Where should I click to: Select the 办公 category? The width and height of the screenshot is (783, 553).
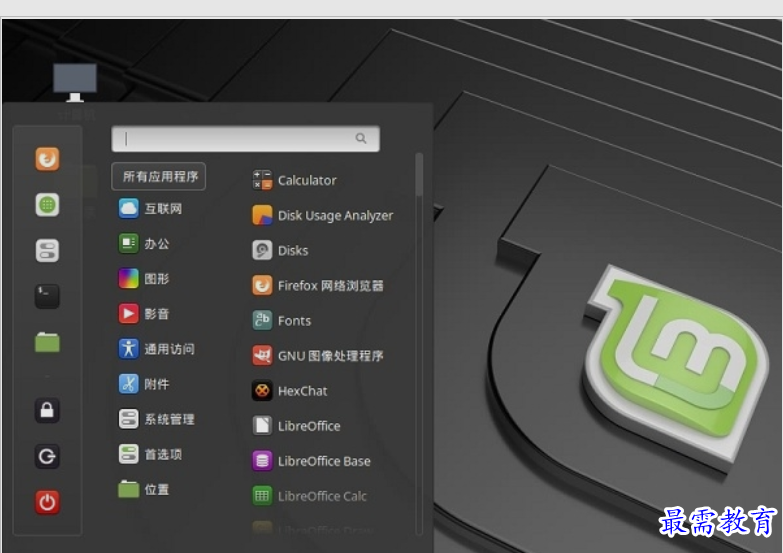144,244
